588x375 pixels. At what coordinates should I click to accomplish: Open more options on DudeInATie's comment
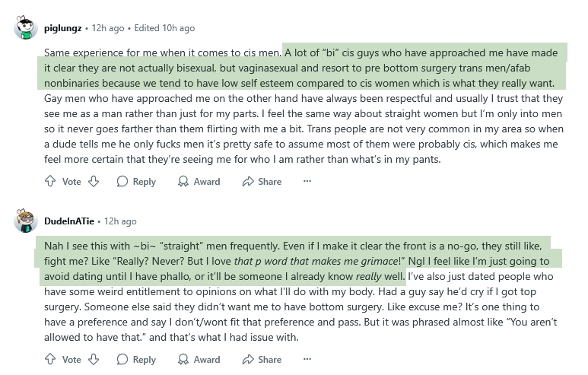tap(307, 360)
